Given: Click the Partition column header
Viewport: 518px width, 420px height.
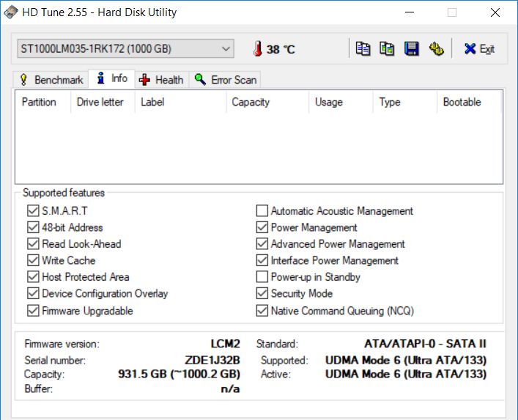Looking at the screenshot, I should [x=42, y=102].
